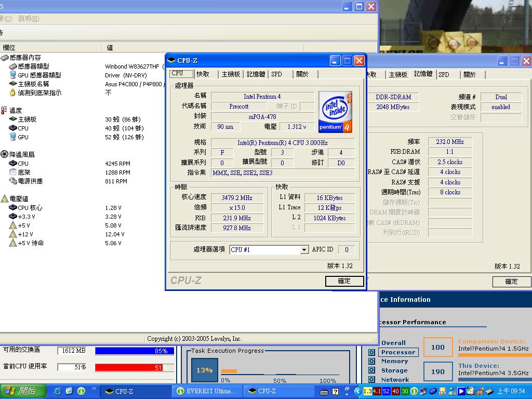Switch to the CPU tab in front CPU-Z
The width and height of the screenshot is (532, 399).
(181, 74)
